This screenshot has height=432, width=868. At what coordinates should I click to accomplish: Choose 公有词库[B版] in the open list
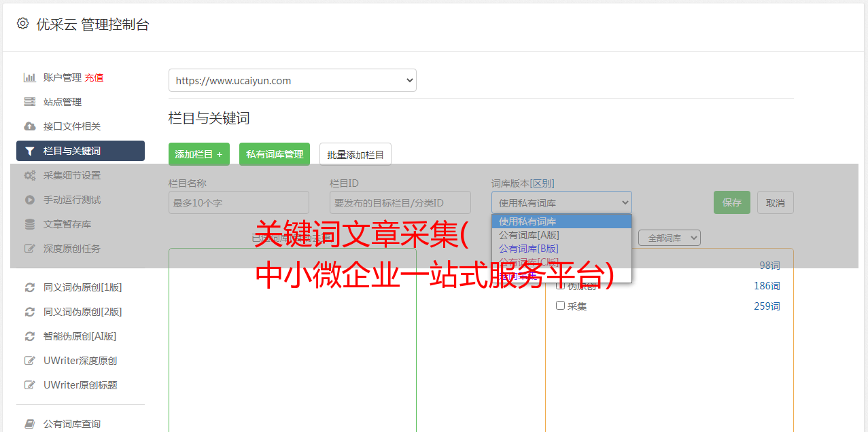(x=561, y=249)
